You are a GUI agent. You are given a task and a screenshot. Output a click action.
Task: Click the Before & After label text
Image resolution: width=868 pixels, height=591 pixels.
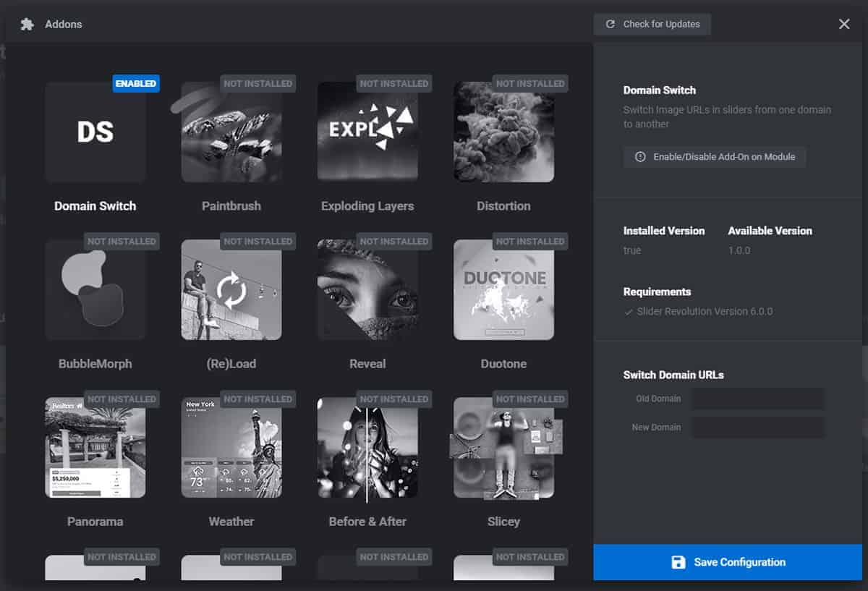(x=367, y=522)
